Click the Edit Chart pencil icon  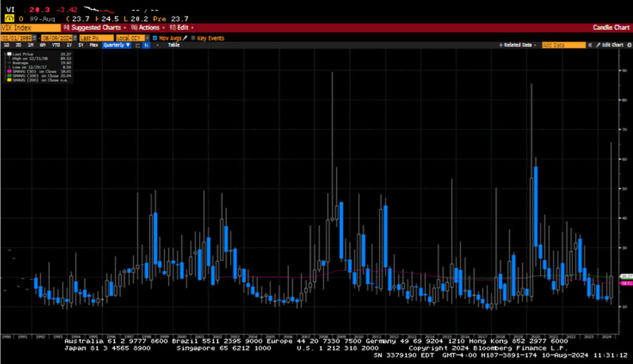pos(598,45)
